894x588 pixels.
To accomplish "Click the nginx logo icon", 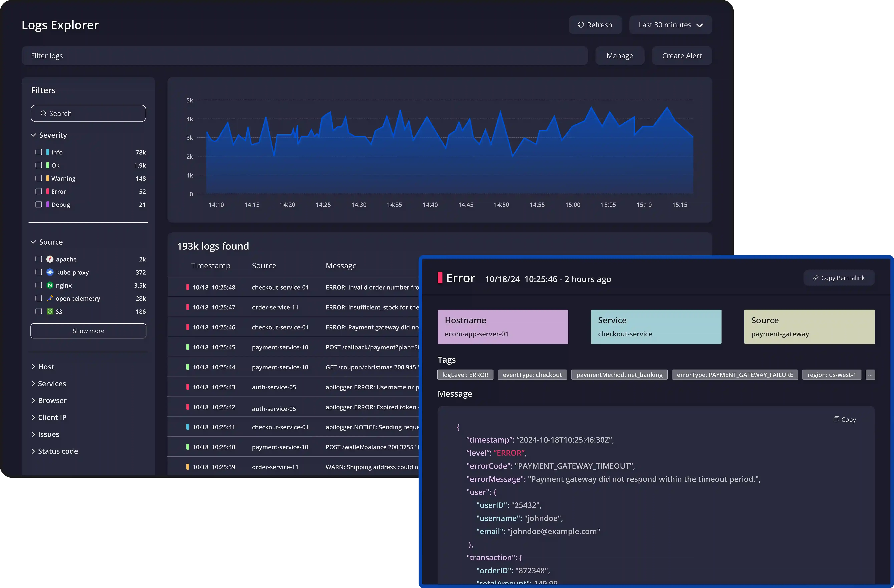I will 50,286.
